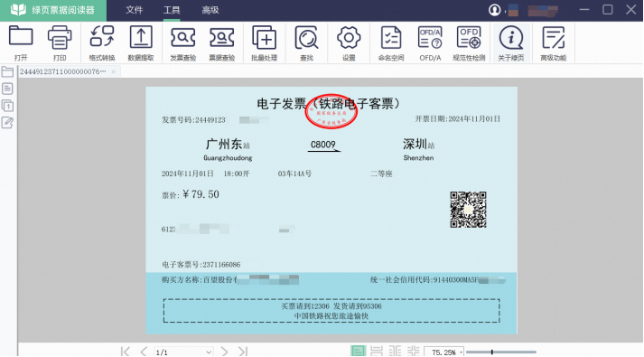Screen dimensions: 644x357
Task: Click the 广州东 station name
Action: 224,144
